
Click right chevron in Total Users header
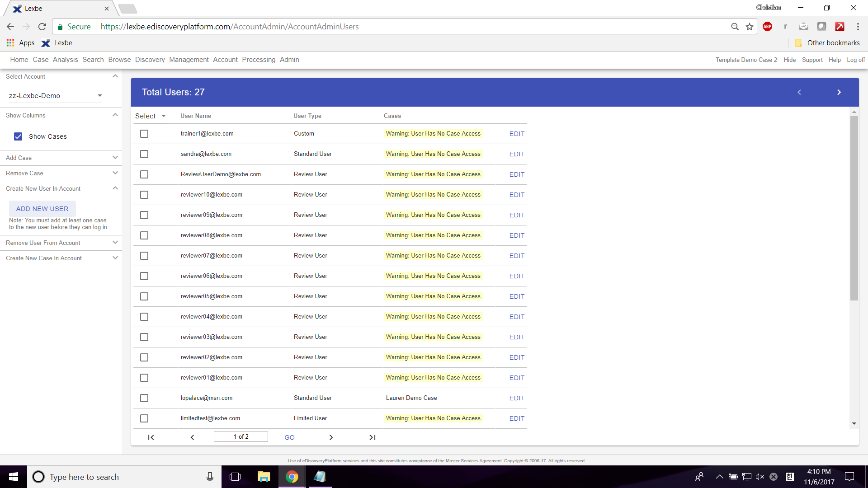[839, 92]
